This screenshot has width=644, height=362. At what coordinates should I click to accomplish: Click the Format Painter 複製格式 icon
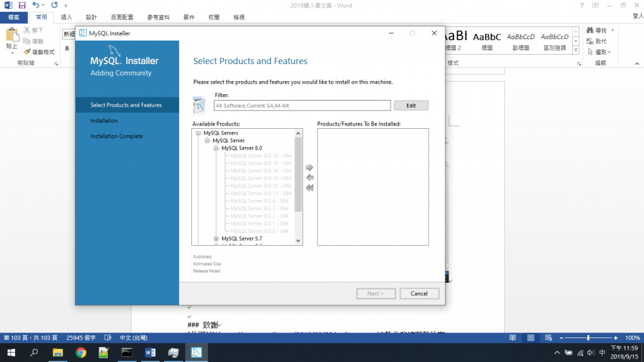[x=26, y=52]
